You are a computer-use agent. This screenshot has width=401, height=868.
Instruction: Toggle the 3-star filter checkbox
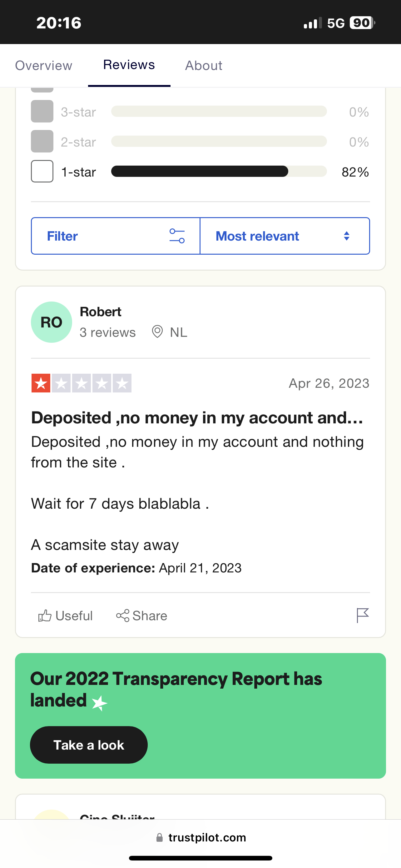[42, 112]
